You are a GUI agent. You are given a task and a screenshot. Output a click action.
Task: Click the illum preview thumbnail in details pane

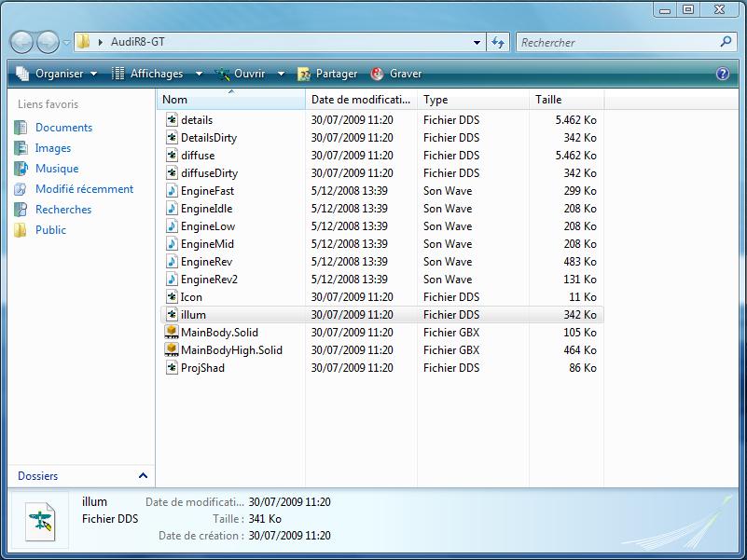[40, 521]
